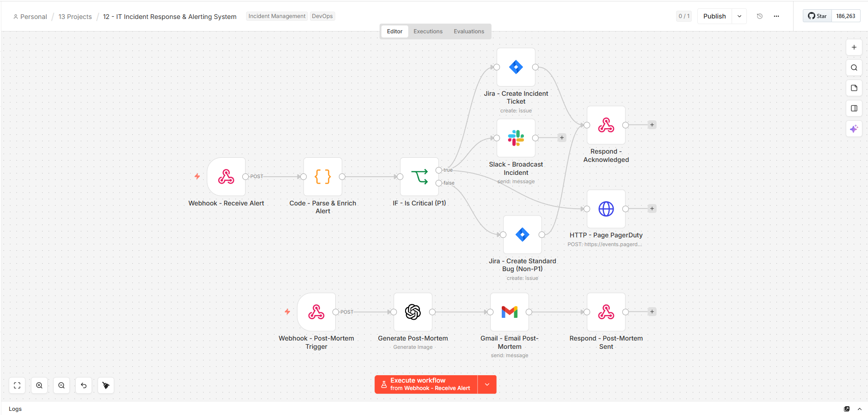Tidy up the workflow with the broom icon
Image resolution: width=868 pixels, height=415 pixels.
[106, 385]
